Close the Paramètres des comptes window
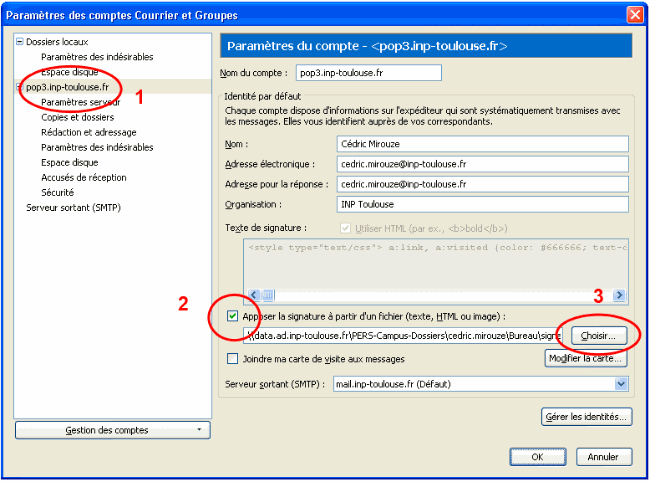The height and width of the screenshot is (482, 650). click(635, 15)
